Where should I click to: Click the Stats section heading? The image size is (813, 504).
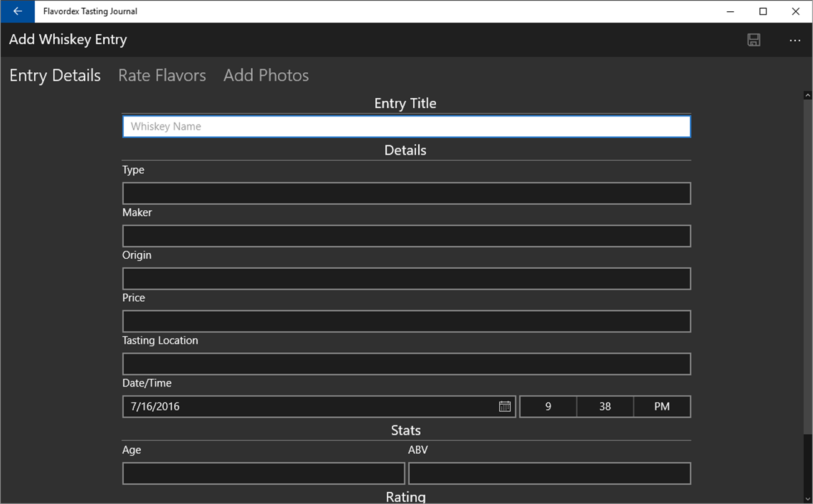(x=406, y=430)
